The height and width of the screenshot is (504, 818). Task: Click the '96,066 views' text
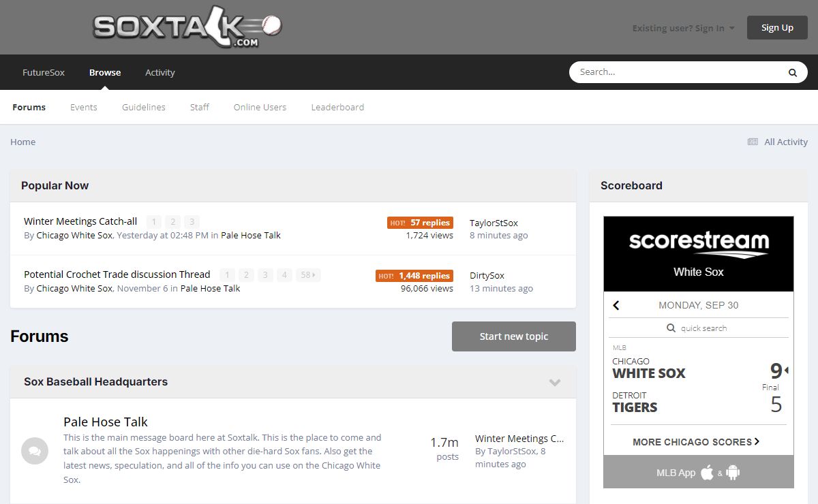[x=427, y=289]
